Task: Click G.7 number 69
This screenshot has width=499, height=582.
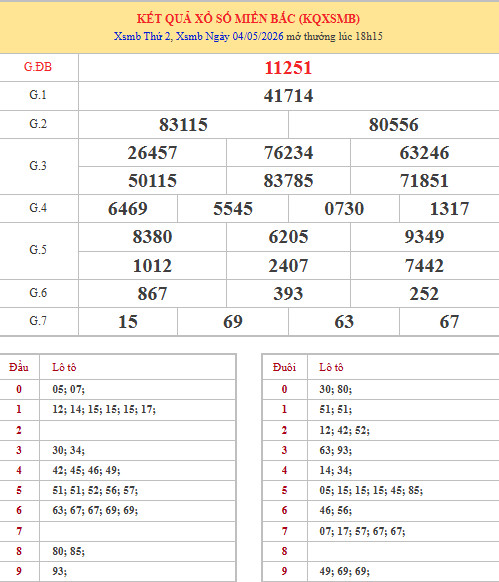Action: tap(233, 322)
